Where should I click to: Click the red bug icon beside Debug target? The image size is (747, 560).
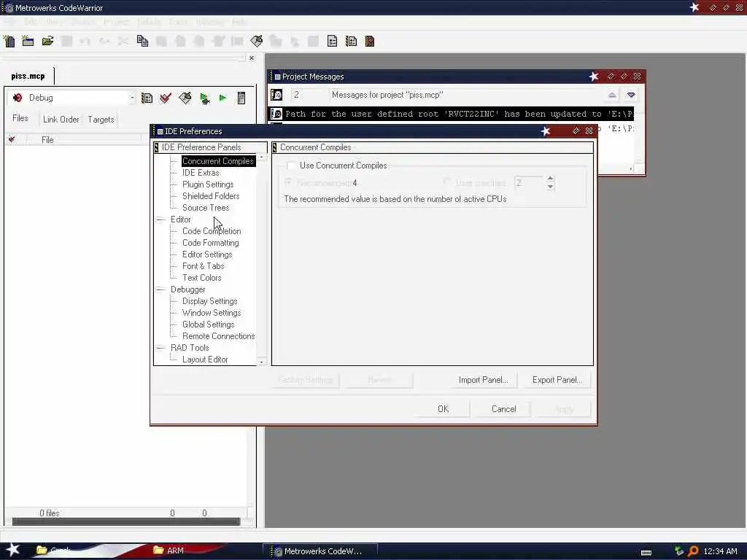(18, 98)
